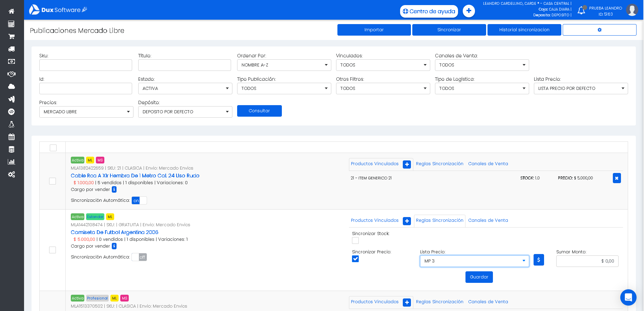Open the notifications bell

click(581, 11)
